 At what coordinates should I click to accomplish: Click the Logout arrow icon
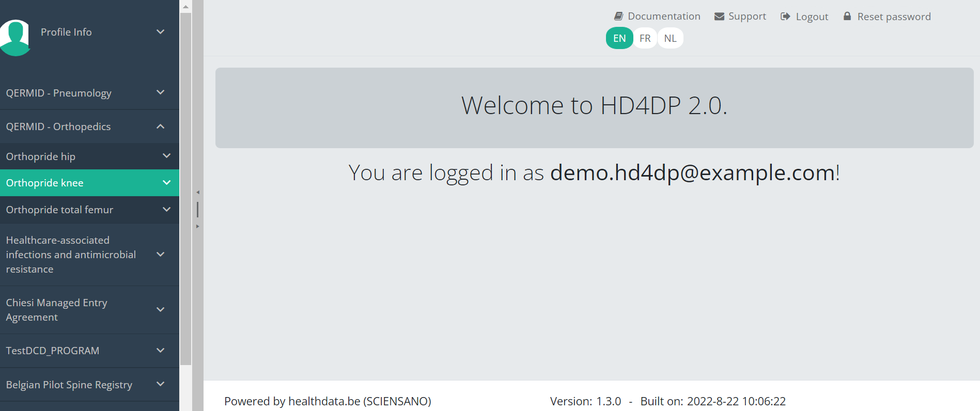click(785, 17)
